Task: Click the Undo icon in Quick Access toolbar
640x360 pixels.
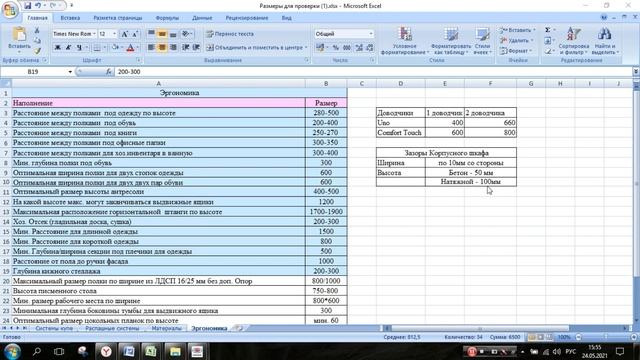Action: (x=38, y=6)
